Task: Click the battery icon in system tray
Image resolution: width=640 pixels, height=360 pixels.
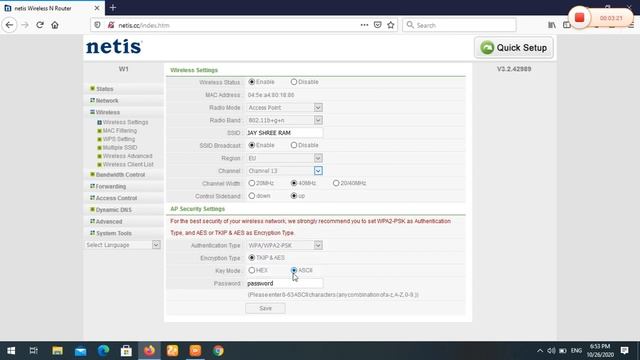Action: click(x=563, y=351)
